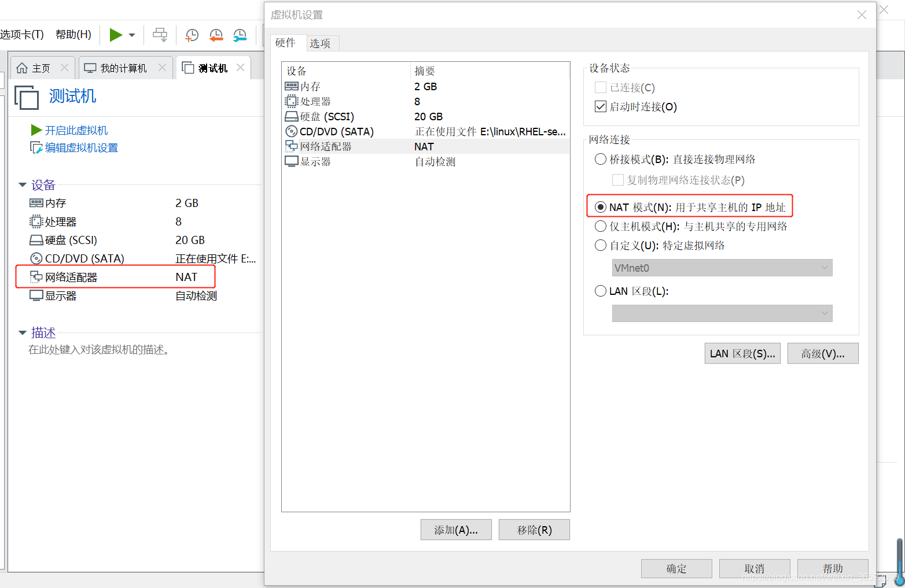Screen dimensions: 905x588
Task: Open the snapshot manager wrench icon
Action: coord(240,35)
